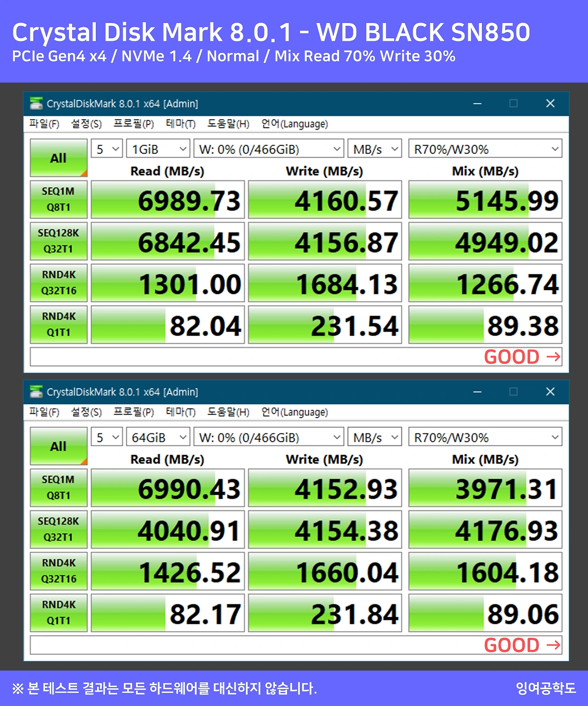
Task: Change the 1GiB test size dropdown
Action: (158, 148)
